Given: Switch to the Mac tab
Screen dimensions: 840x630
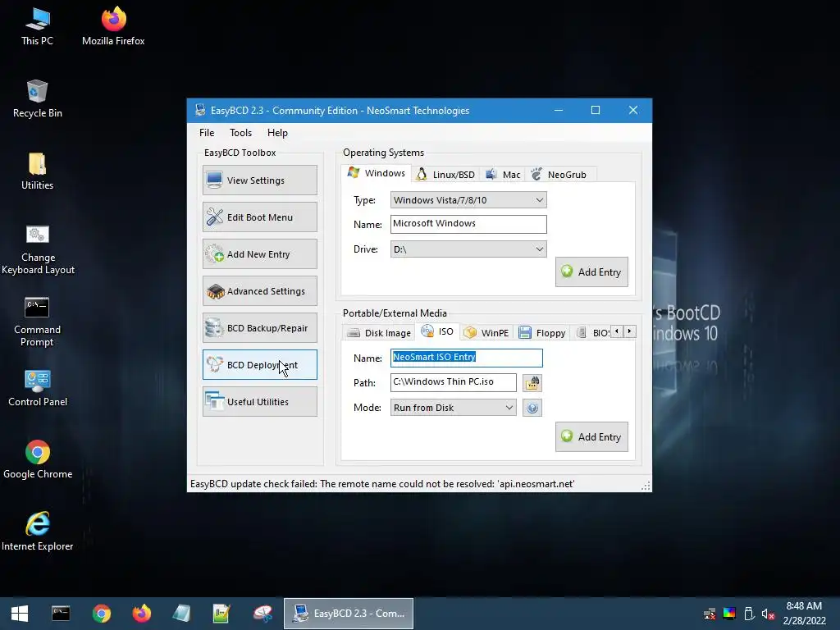Looking at the screenshot, I should (x=503, y=175).
